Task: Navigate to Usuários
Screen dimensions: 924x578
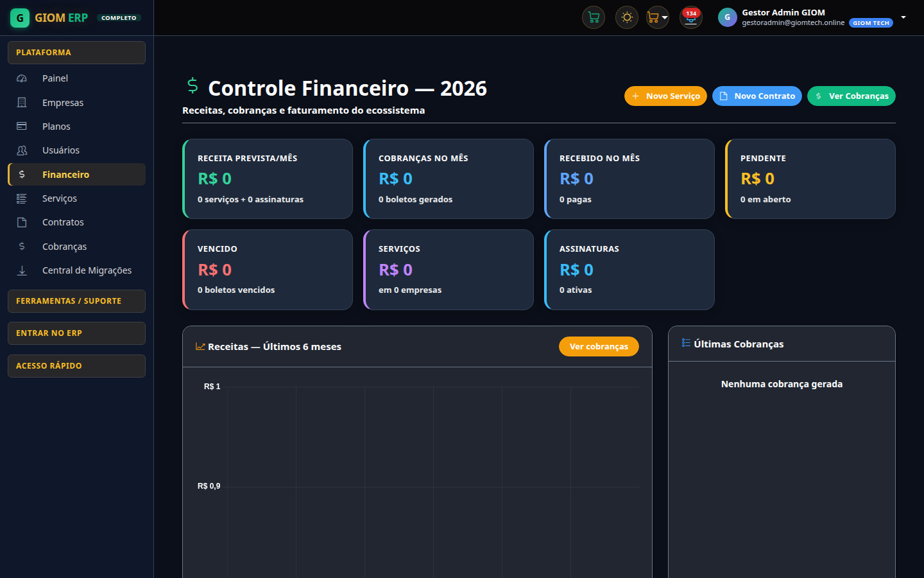Action: 76,150
